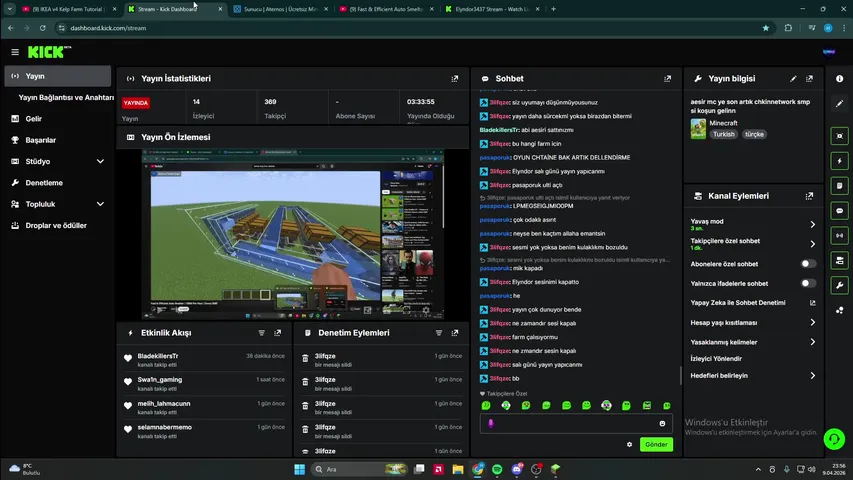Open Yasaklanmış kelimeler settings

[x=753, y=342]
